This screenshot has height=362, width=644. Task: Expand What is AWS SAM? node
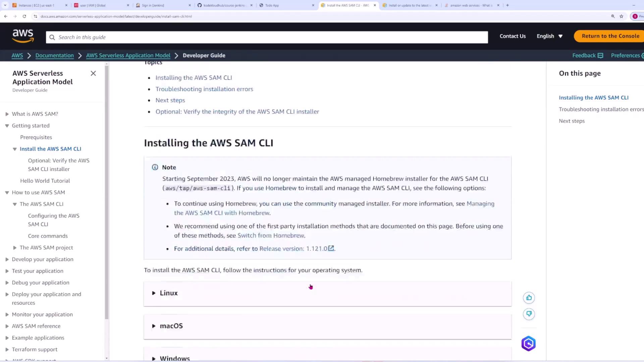pyautogui.click(x=7, y=114)
